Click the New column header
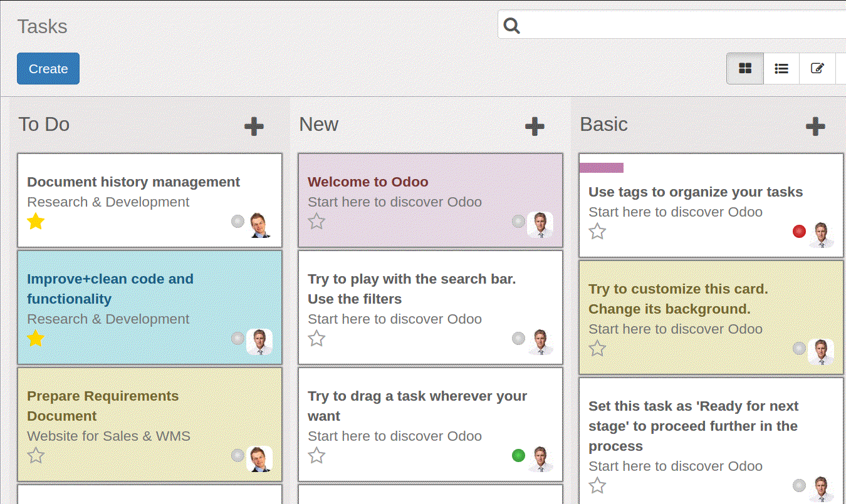846x504 pixels. click(318, 124)
